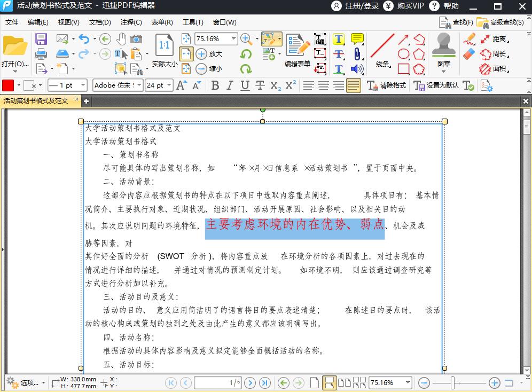Open the red color swatch picker
Viewport: 532px width, 392px height.
coord(7,85)
